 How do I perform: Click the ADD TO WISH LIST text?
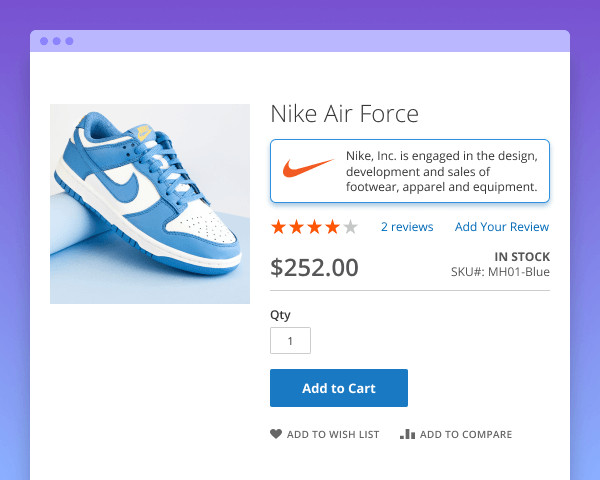tap(333, 435)
